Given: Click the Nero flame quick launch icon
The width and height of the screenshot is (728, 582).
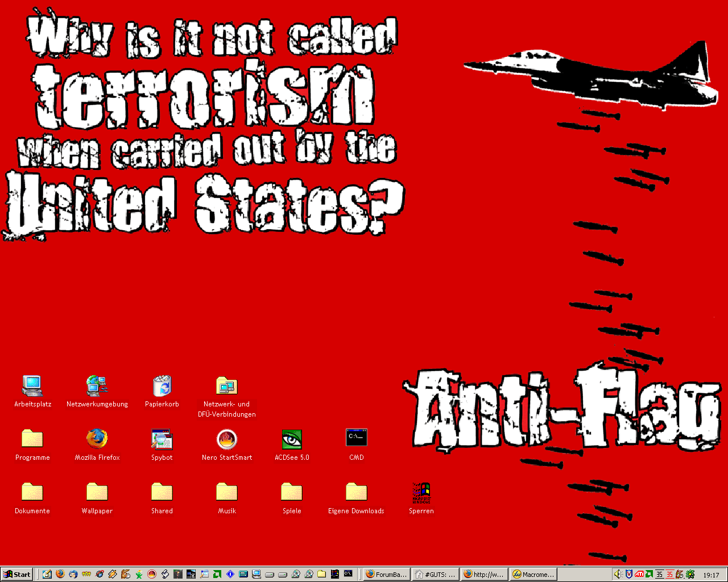Looking at the screenshot, I should pos(152,574).
